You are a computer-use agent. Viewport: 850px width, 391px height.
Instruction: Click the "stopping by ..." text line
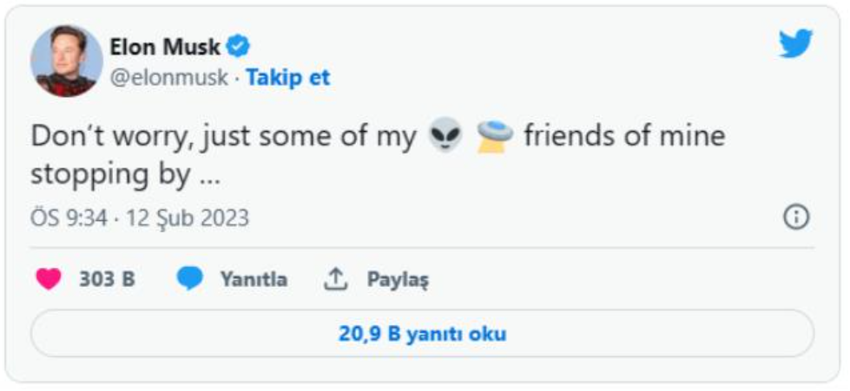125,175
